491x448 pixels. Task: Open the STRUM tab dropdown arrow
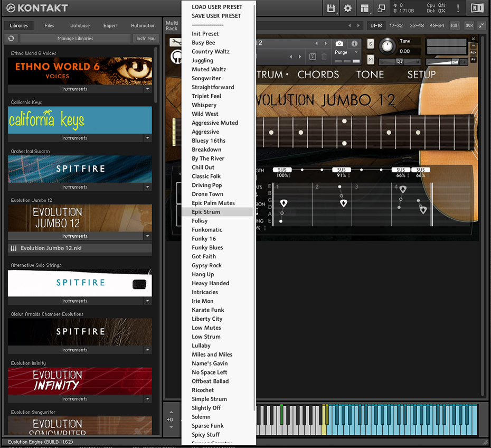(x=287, y=74)
